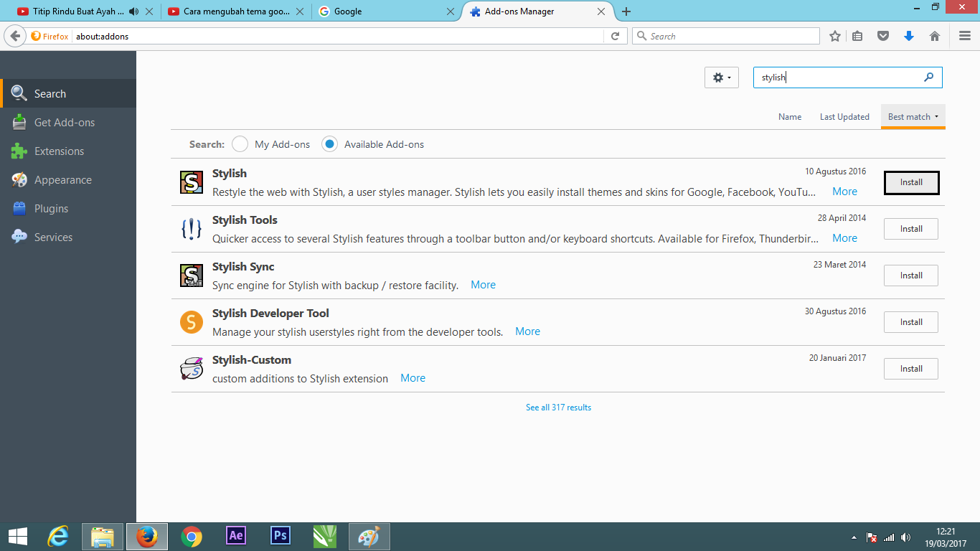Click the Stylish Developer Tool orange icon
Image resolution: width=980 pixels, height=551 pixels.
pyautogui.click(x=192, y=322)
